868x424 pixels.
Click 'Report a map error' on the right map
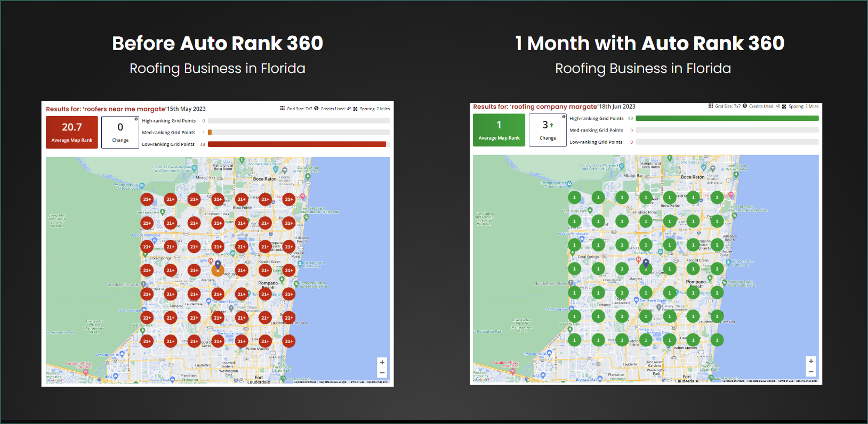[807, 381]
